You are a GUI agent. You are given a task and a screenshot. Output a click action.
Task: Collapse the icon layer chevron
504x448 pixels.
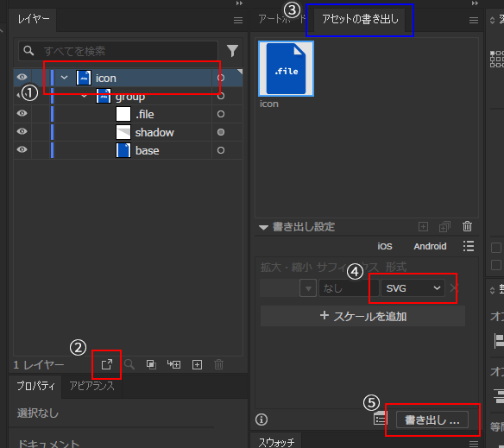(64, 78)
